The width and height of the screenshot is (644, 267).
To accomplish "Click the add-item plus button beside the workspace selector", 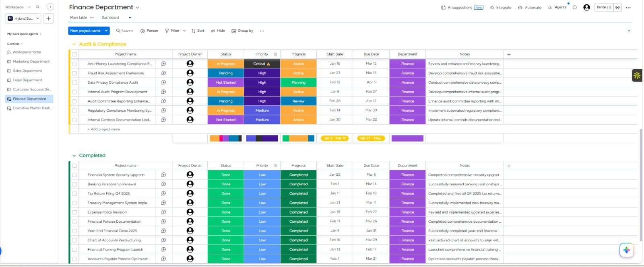I will click(x=48, y=18).
